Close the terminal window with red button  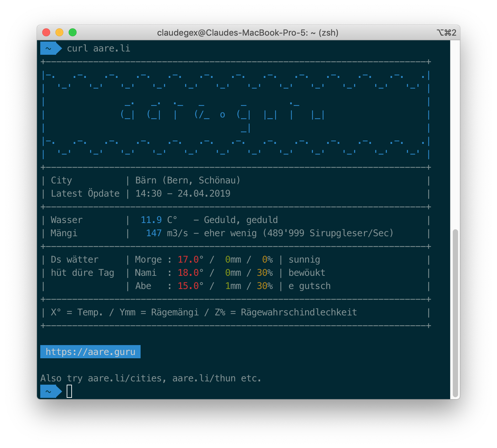point(46,32)
